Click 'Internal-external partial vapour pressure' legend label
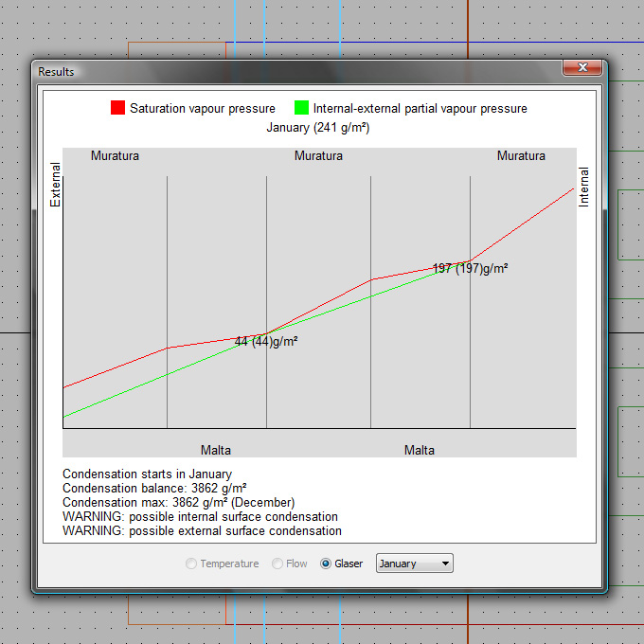644x644 pixels. [x=420, y=108]
